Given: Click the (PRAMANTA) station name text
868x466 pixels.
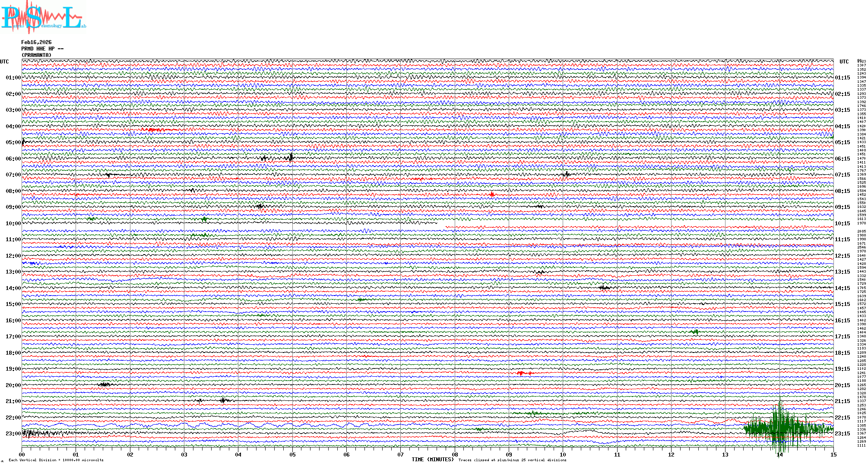Looking at the screenshot, I should (36, 55).
